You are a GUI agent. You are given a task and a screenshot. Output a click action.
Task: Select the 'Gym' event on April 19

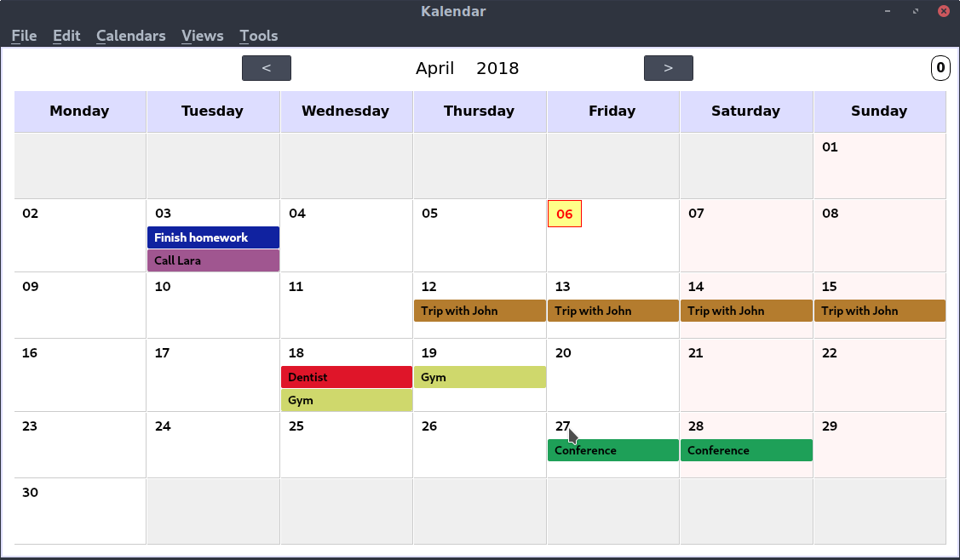[x=480, y=377]
